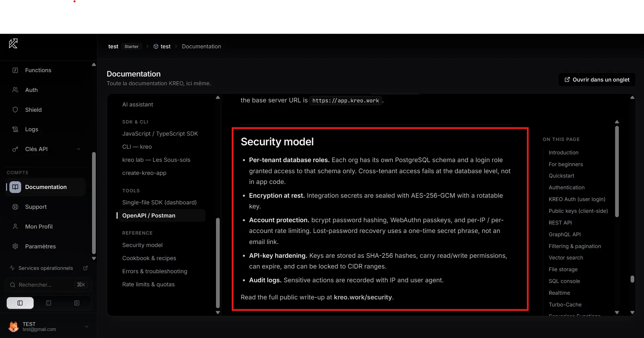Viewport: 644px width, 338px height.
Task: Jump to File storage section
Action: 563,270
